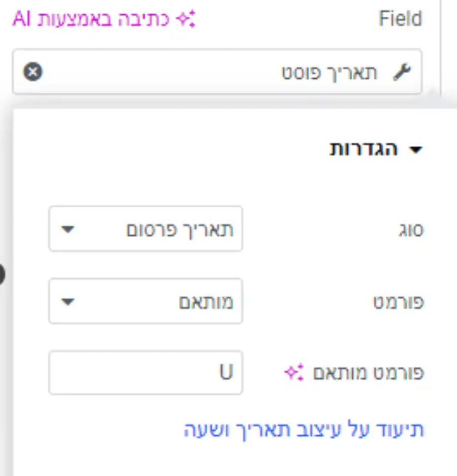Click the "סוג" label

point(411,230)
